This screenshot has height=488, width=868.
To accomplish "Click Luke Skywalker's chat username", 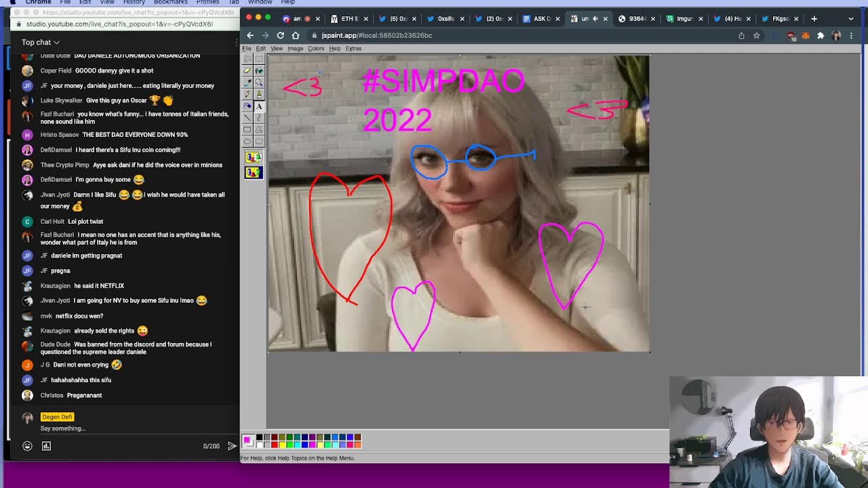I will 61,100.
